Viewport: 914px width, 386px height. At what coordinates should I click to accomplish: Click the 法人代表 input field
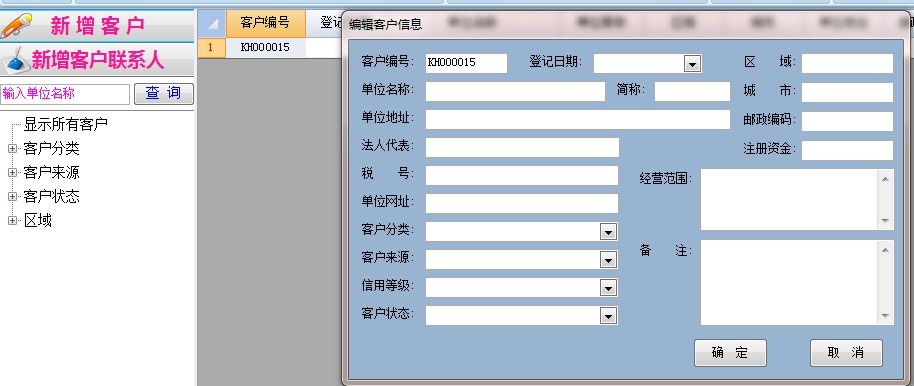pos(522,148)
